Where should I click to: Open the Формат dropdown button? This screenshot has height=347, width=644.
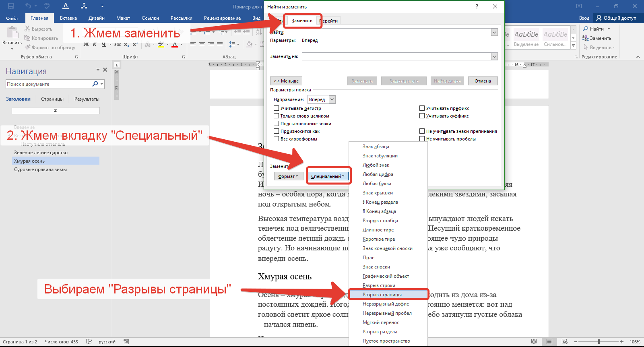[x=288, y=176]
